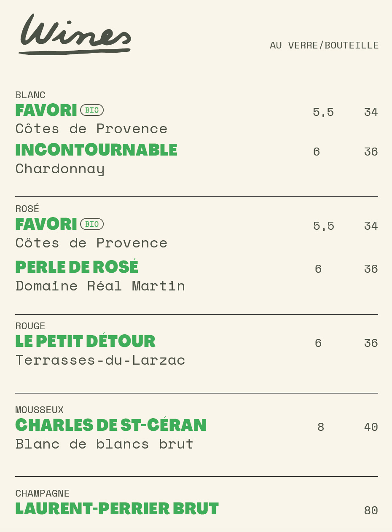The height and width of the screenshot is (532, 392).
Task: Click the 40 bottle price for mousseux
Action: point(371,427)
